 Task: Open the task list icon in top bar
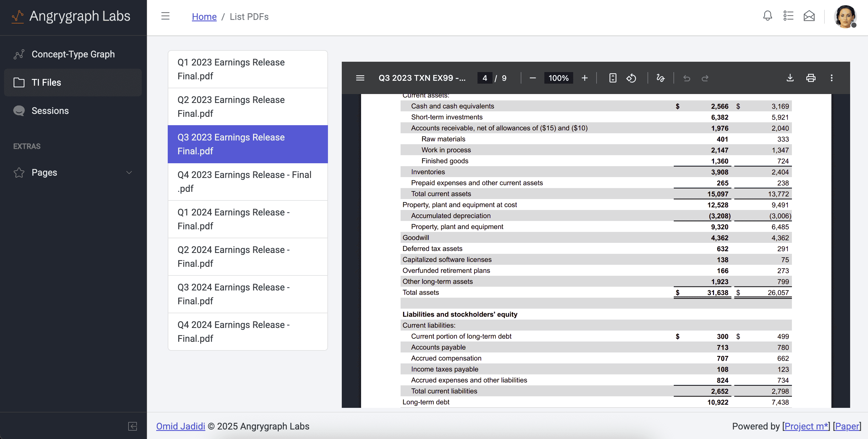coord(788,16)
